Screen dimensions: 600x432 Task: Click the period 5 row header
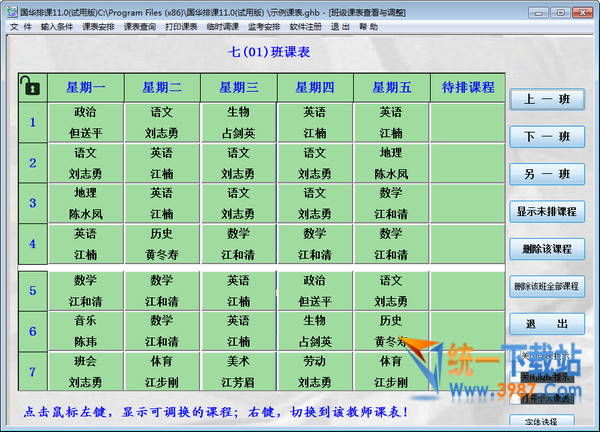click(32, 291)
